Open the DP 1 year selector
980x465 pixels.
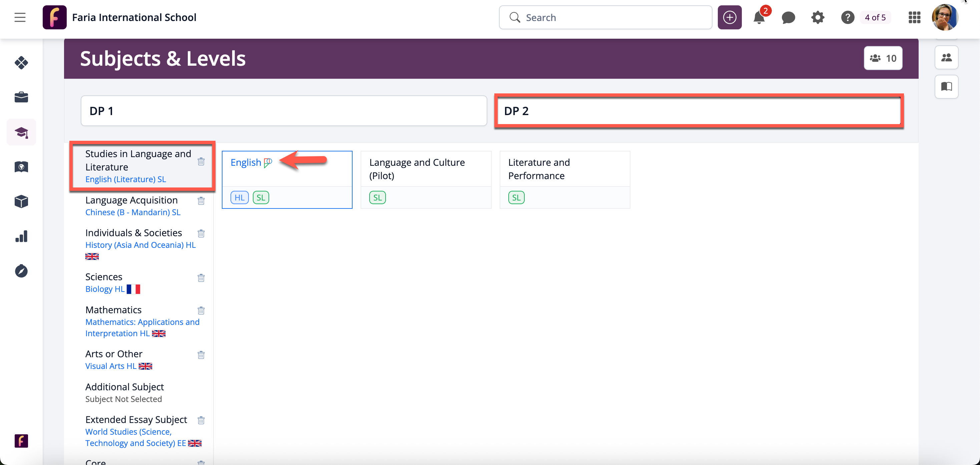point(284,111)
